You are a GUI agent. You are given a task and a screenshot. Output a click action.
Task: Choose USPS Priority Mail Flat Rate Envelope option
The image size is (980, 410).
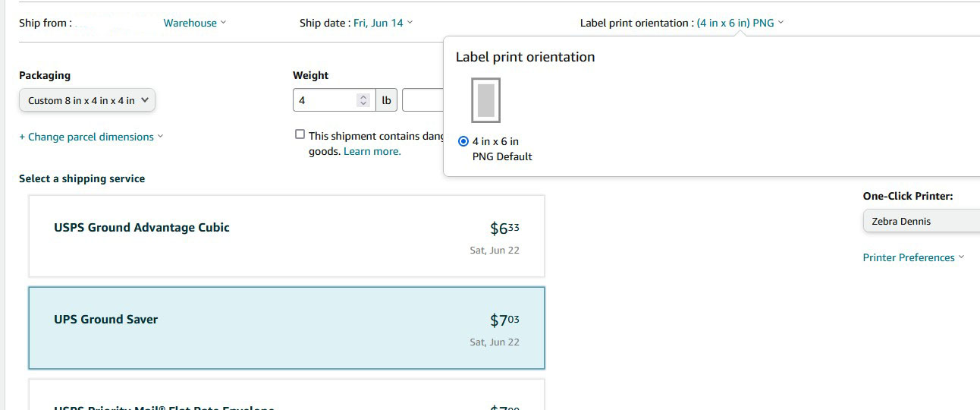[x=287, y=395]
